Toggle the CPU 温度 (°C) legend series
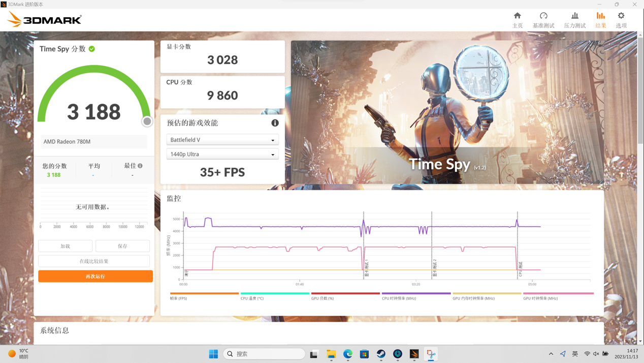Screen dimensions: 644x363 click(x=275, y=296)
